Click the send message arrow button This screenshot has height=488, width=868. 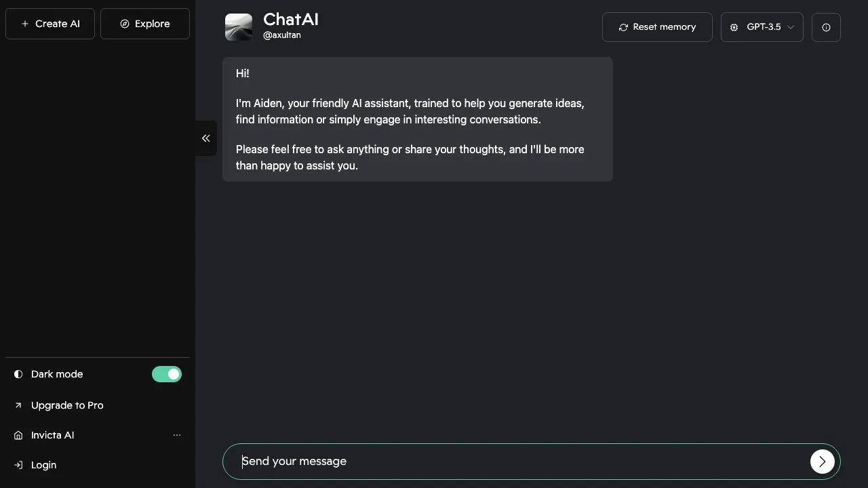[822, 462]
